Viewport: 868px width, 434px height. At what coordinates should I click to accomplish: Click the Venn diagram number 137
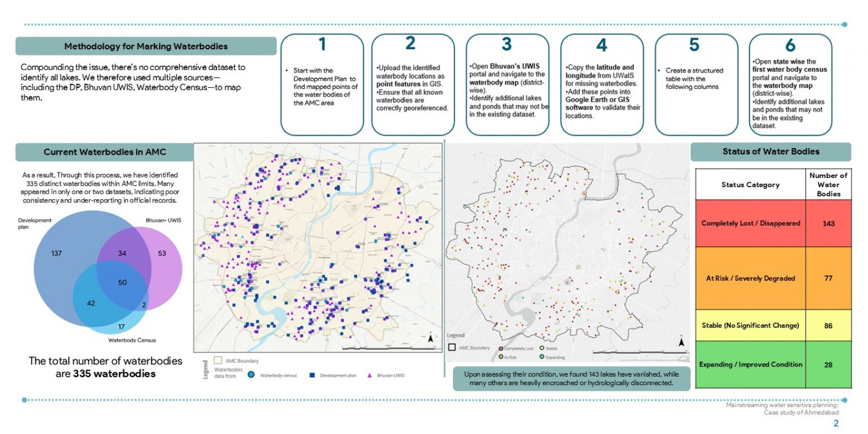[56, 253]
